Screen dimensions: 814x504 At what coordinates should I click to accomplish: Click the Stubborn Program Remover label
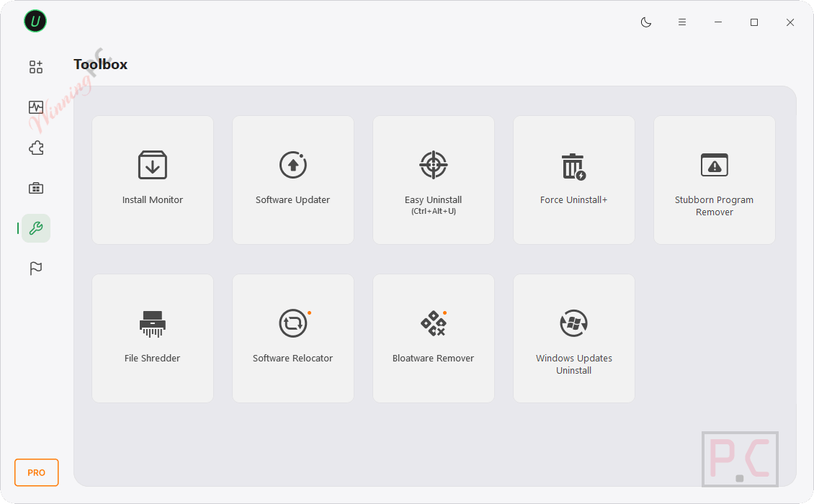coord(715,206)
